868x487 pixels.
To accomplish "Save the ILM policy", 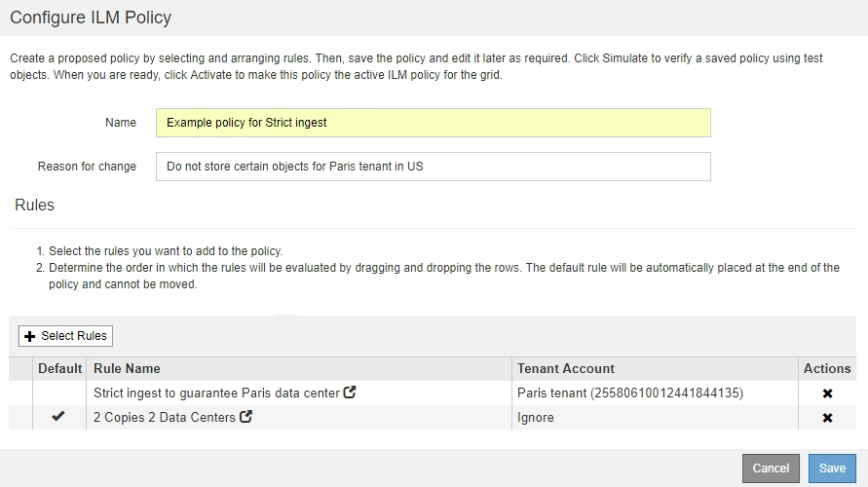I will click(x=831, y=468).
